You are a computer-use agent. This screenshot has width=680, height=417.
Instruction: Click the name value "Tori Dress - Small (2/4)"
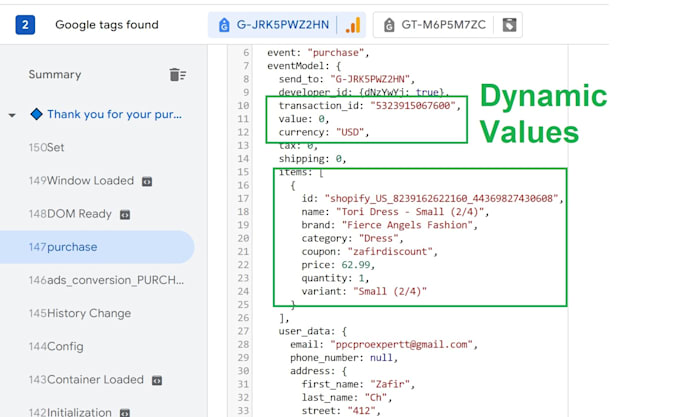click(410, 212)
